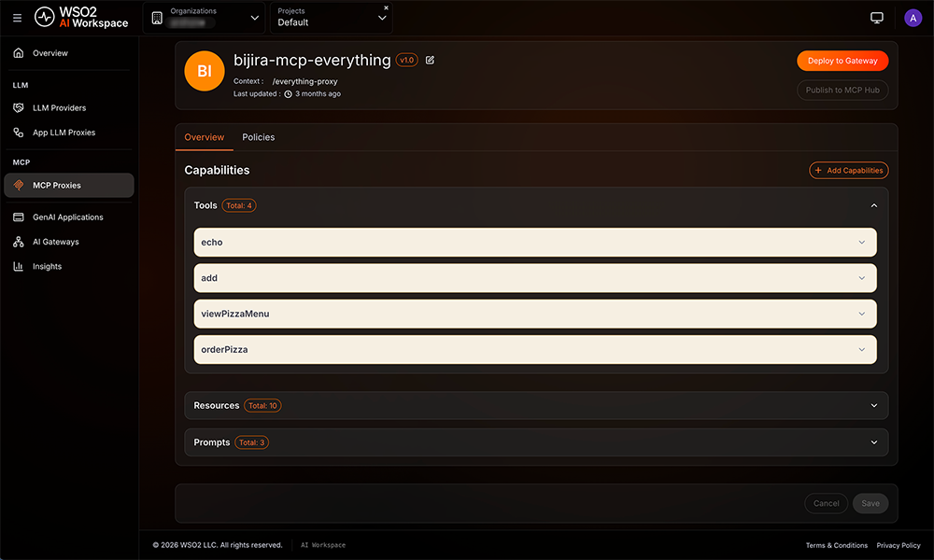Screen dimensions: 934x560
Task: Open the Terms & Conditions link
Action: coord(836,545)
